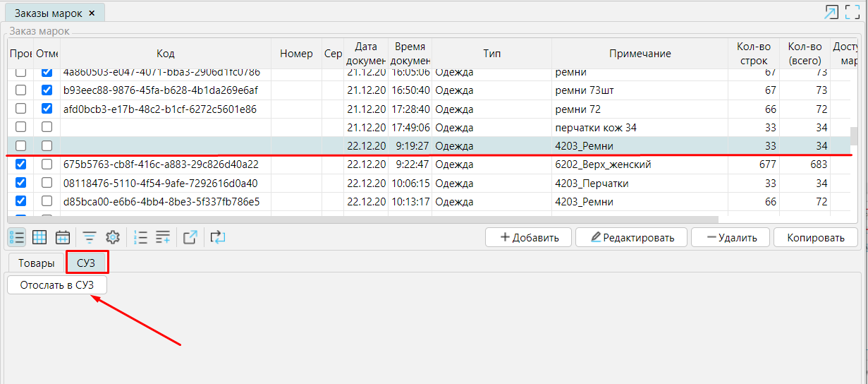Open the СУЗ tab
Image resolution: width=868 pixels, height=384 pixels.
click(86, 263)
